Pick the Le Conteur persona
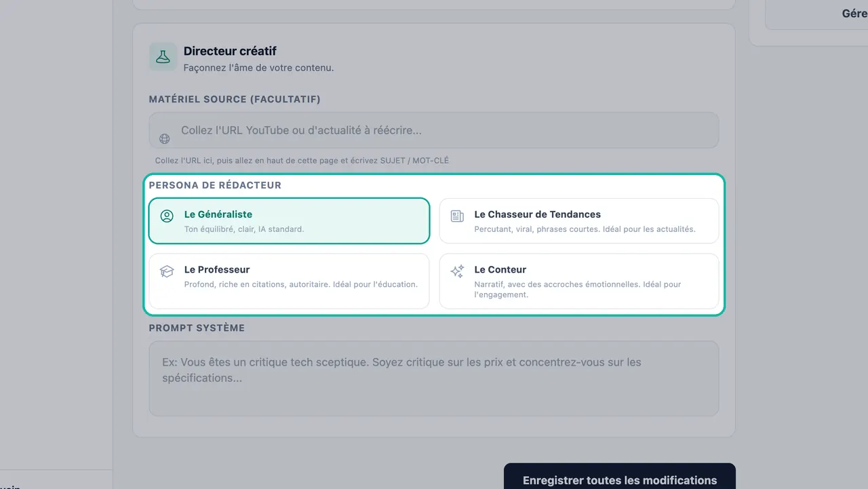This screenshot has width=868, height=489. pyautogui.click(x=579, y=281)
